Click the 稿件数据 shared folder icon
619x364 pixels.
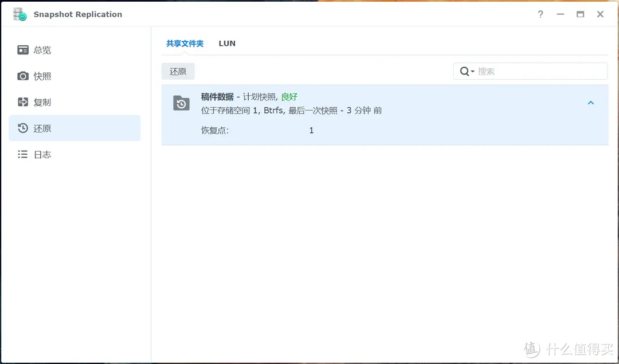click(181, 103)
